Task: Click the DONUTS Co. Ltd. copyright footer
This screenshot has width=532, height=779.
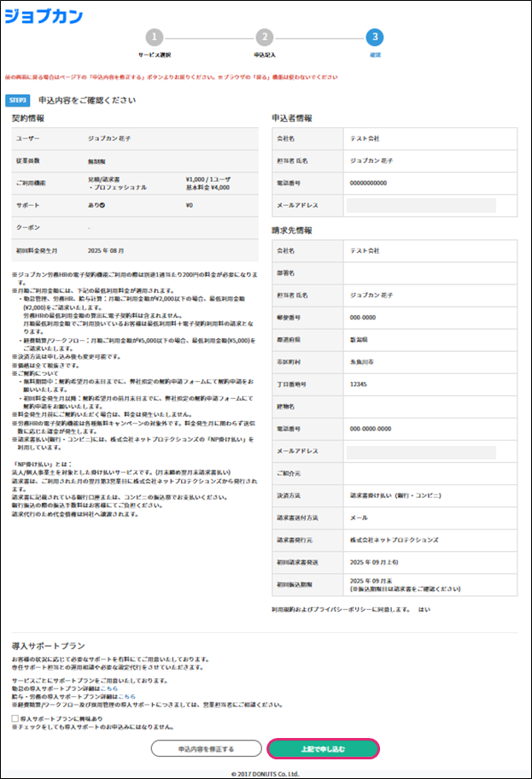Action: point(266,772)
